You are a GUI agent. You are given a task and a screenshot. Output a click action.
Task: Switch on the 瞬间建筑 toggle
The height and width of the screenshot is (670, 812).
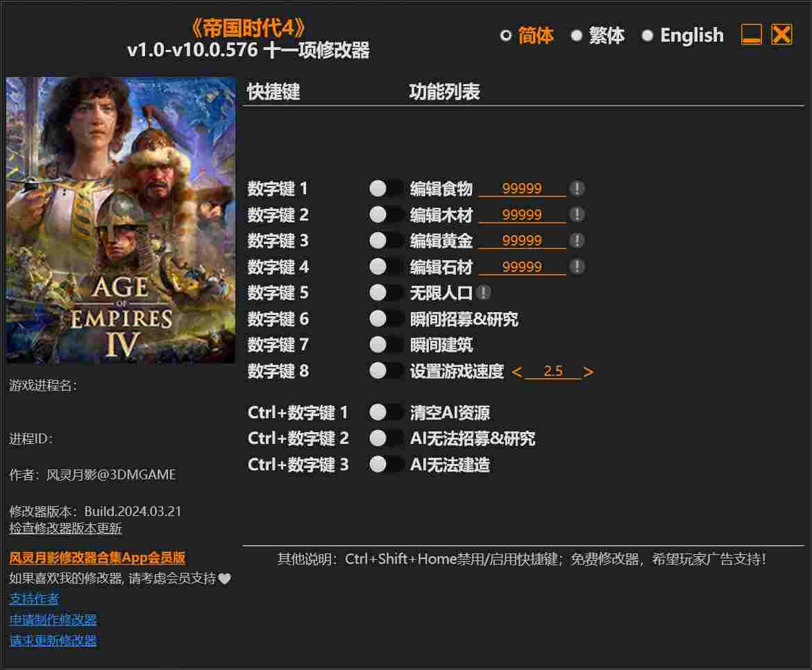tap(386, 345)
